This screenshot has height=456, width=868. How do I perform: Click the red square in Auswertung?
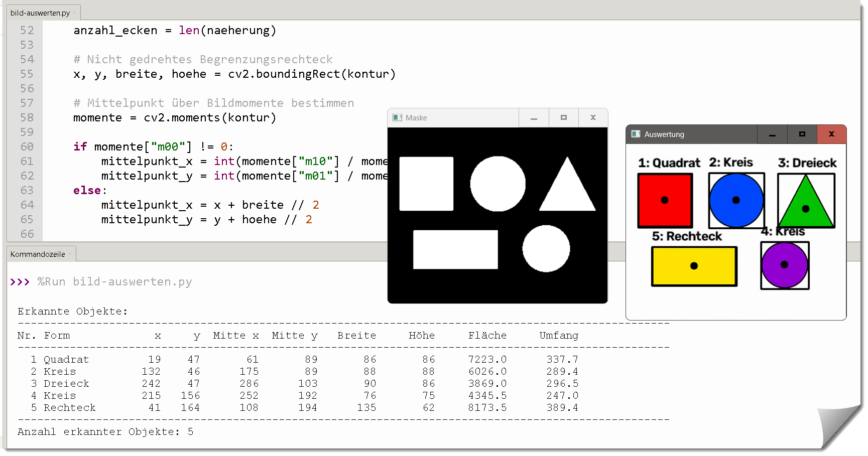(665, 201)
